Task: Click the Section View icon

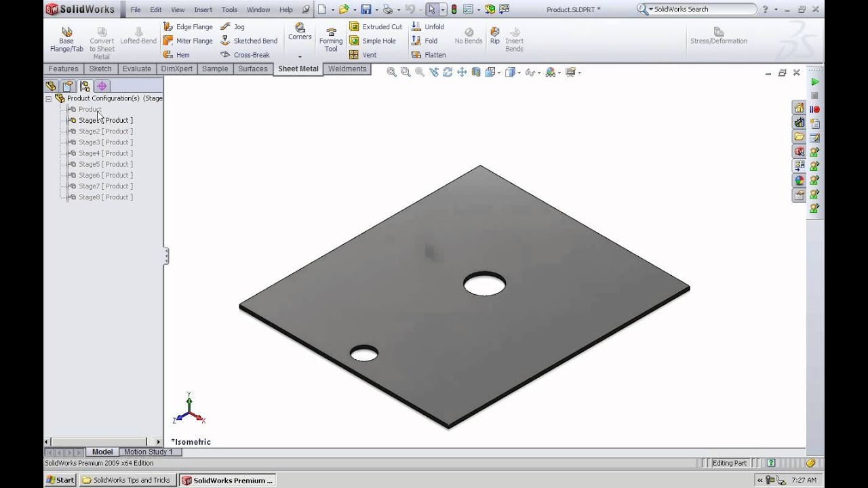Action: tap(476, 73)
